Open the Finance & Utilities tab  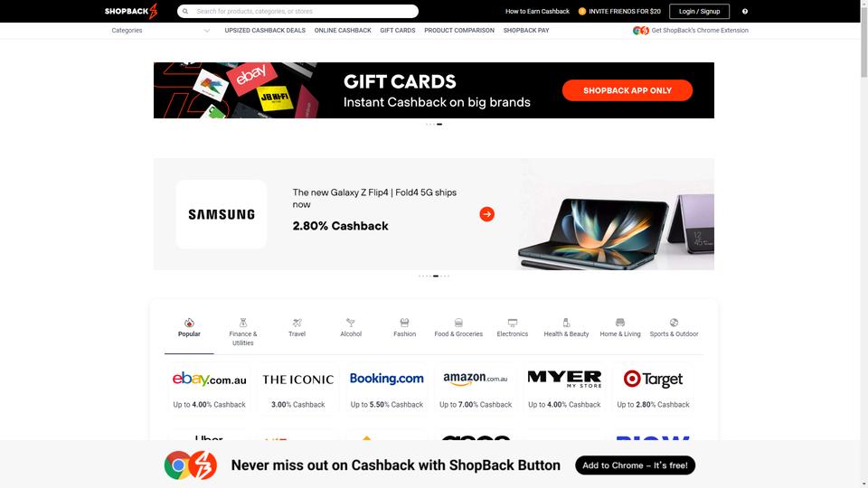pyautogui.click(x=243, y=332)
